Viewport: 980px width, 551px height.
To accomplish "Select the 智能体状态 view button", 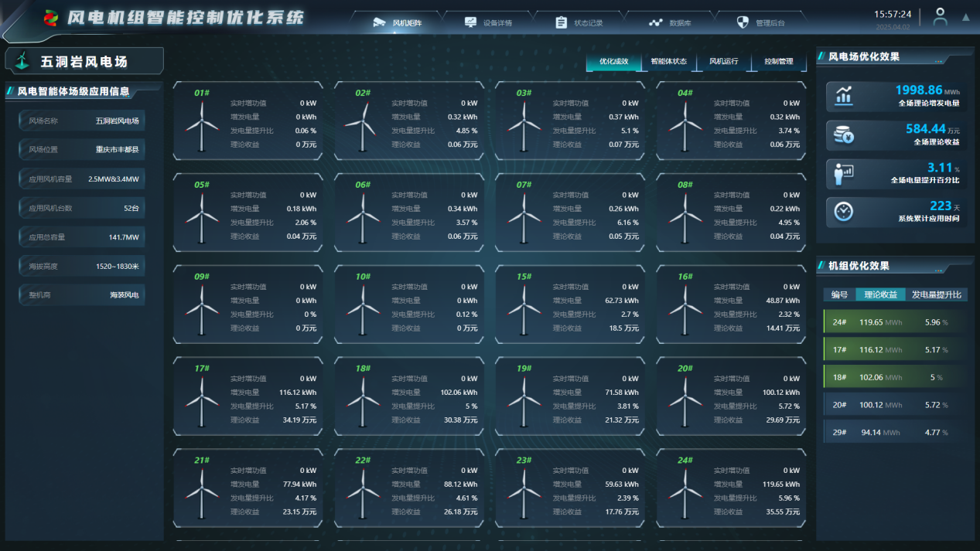I will point(668,62).
